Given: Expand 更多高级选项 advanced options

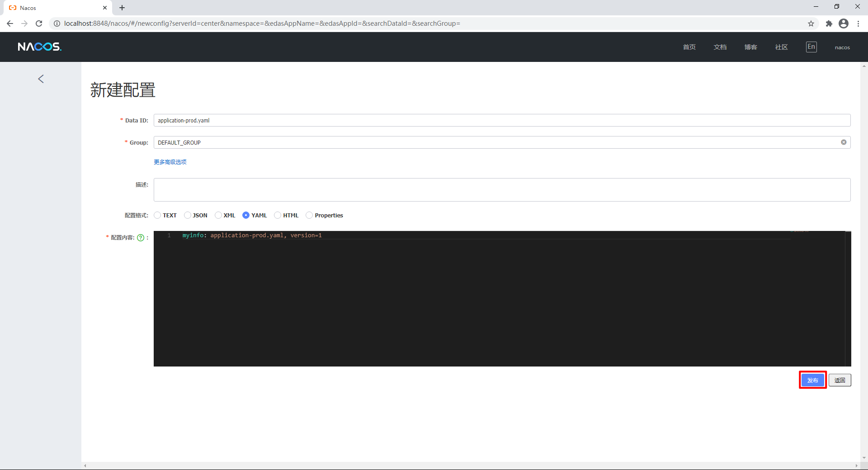Looking at the screenshot, I should [170, 162].
